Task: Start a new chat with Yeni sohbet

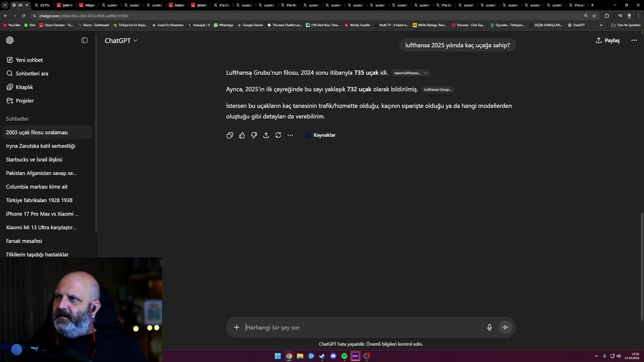Action: click(25, 60)
